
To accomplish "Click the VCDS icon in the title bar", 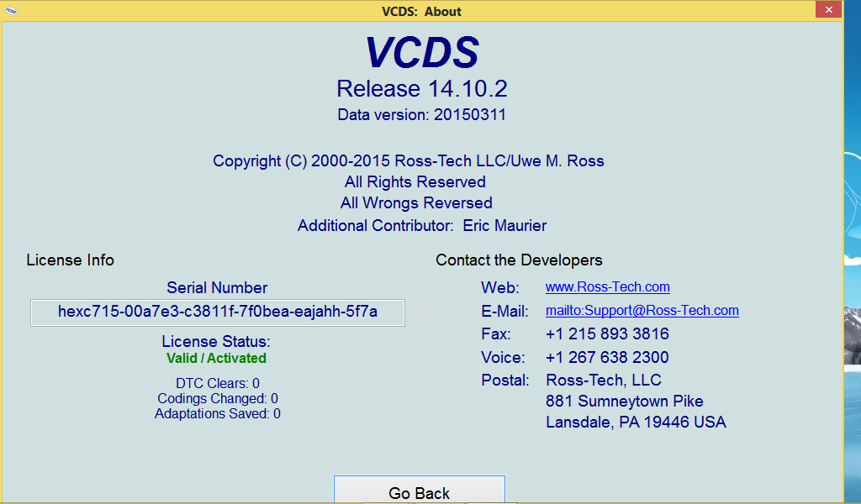I will pyautogui.click(x=10, y=11).
